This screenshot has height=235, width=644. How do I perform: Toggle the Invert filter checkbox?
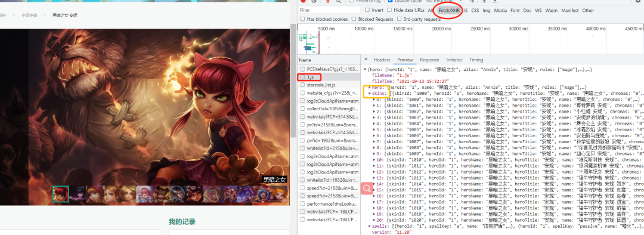(x=367, y=10)
